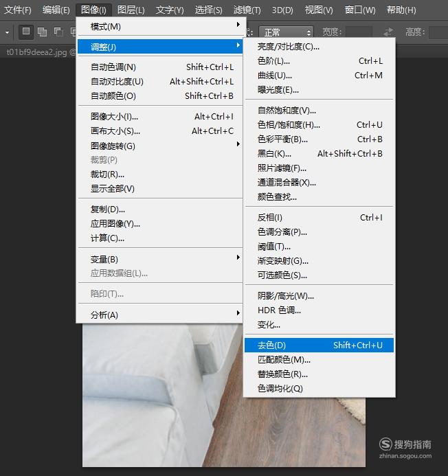The height and width of the screenshot is (476, 448).
Task: Open 曲线(U) adjustment
Action: pyautogui.click(x=319, y=76)
